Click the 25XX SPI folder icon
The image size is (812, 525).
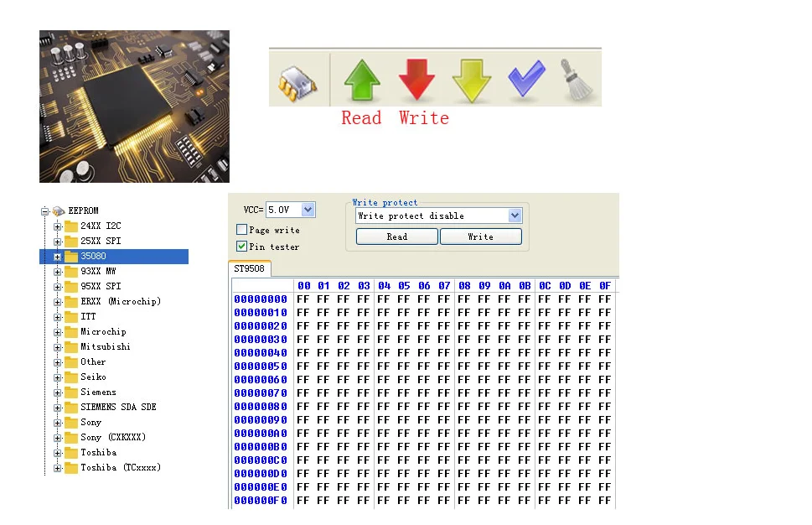click(x=71, y=241)
